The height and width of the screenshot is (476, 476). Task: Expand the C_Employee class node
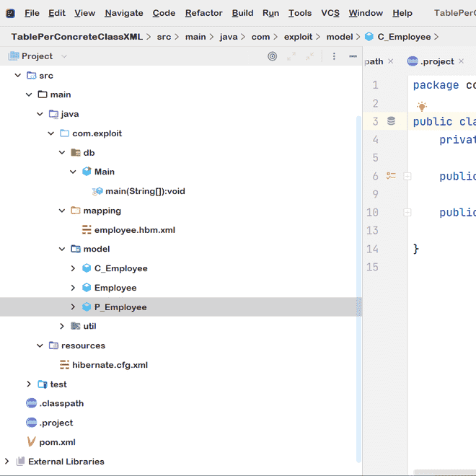pyautogui.click(x=73, y=268)
